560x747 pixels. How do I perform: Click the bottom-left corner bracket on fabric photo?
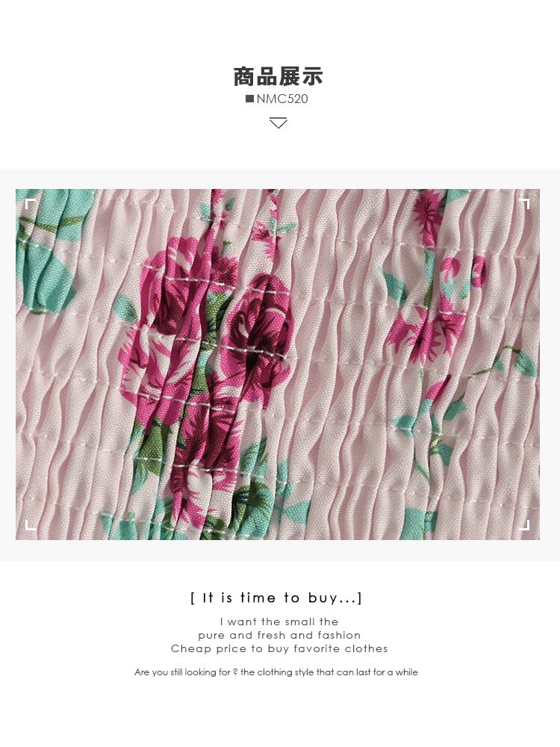coord(30,525)
